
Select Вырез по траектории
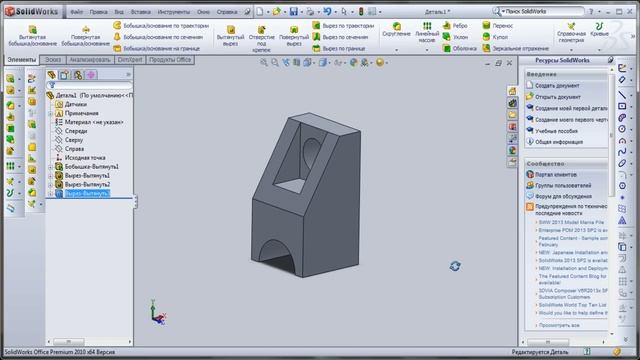(x=343, y=26)
